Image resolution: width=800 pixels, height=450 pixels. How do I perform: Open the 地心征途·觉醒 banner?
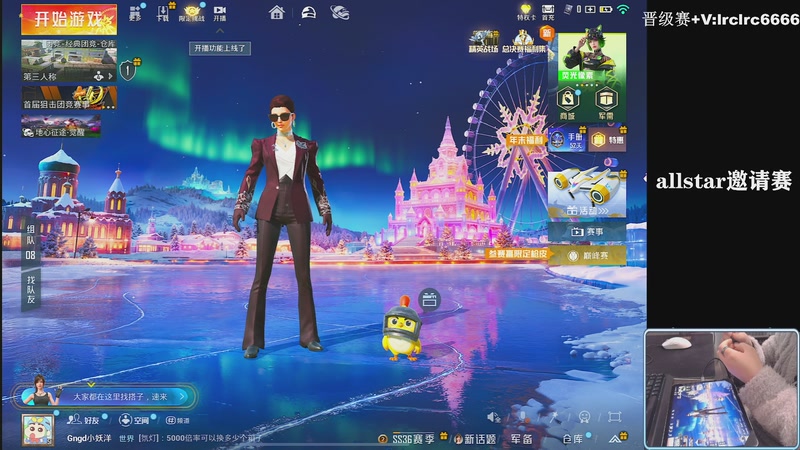coord(61,126)
